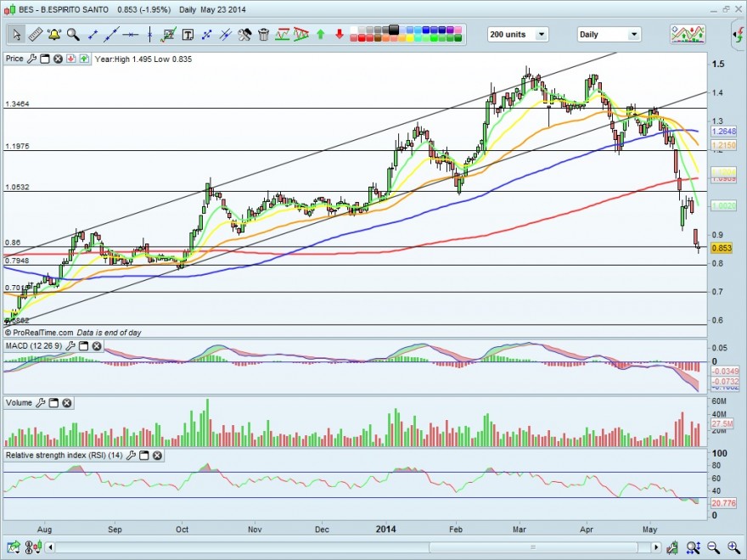
Task: Select the magnifying glass zoom tool
Action: 73,34
